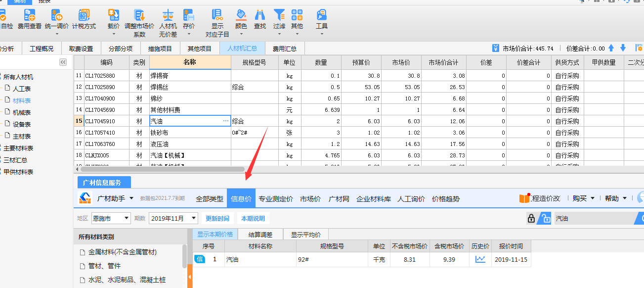The width and height of the screenshot is (644, 288).
Task: Select 人工表 in the left tree
Action: click(22, 89)
